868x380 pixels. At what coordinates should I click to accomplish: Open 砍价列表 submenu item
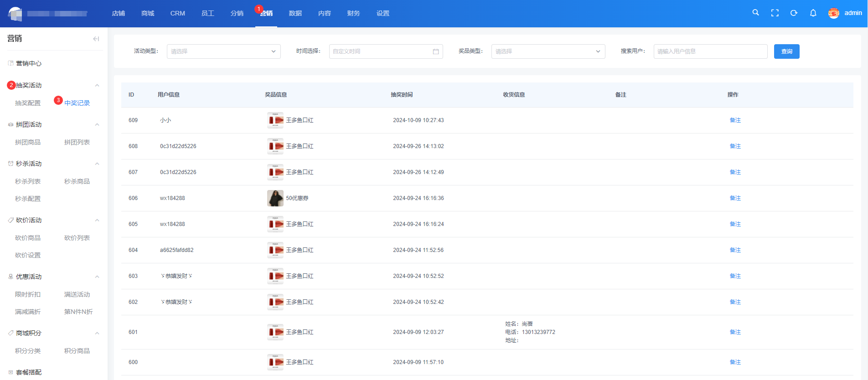pos(77,238)
